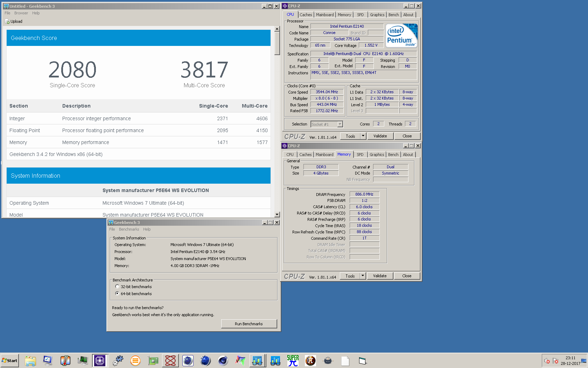Click the muted volume speaker tray icon

547,361
